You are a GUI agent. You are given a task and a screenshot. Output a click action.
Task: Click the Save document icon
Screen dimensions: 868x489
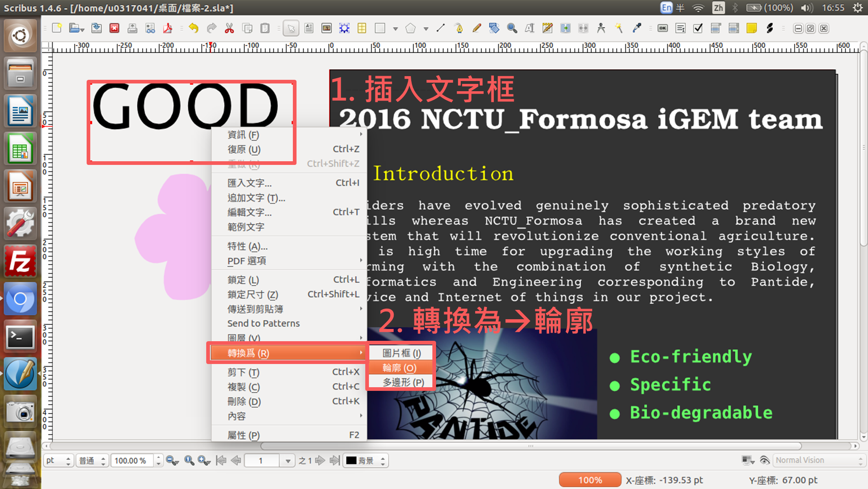pos(96,28)
